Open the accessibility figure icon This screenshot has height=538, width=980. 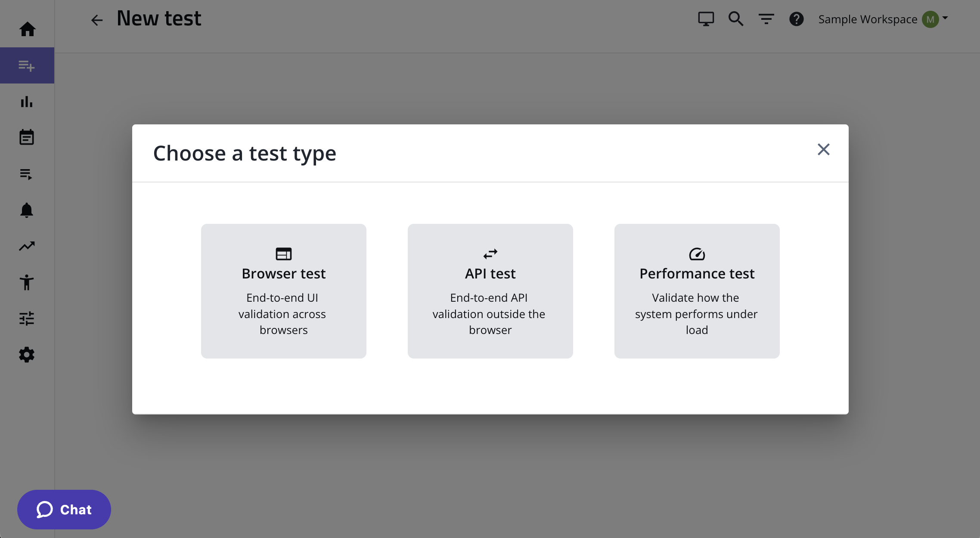coord(27,282)
